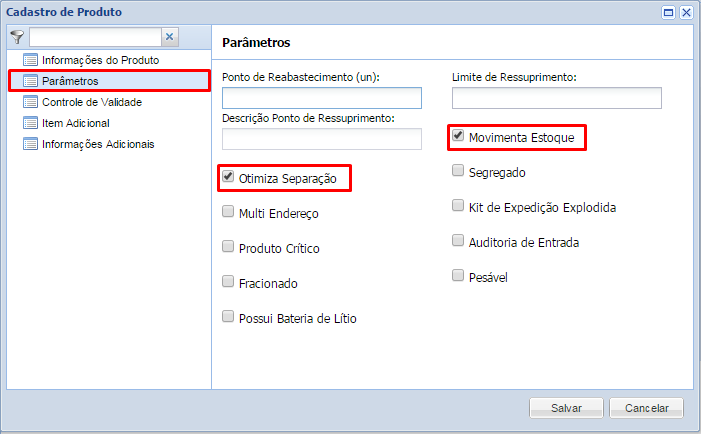Select the Parâmetros section in sidebar

coord(70,81)
